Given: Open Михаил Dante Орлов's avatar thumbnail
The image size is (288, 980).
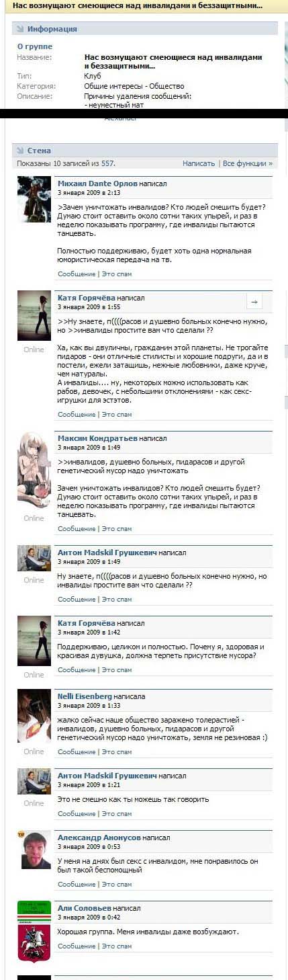Looking at the screenshot, I should [x=34, y=199].
